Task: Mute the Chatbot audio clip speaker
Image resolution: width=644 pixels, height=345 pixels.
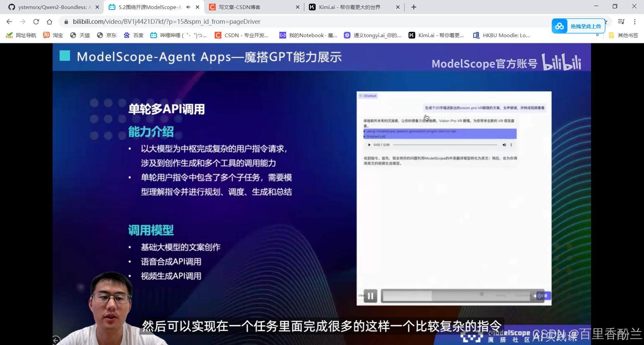Action: click(x=504, y=145)
